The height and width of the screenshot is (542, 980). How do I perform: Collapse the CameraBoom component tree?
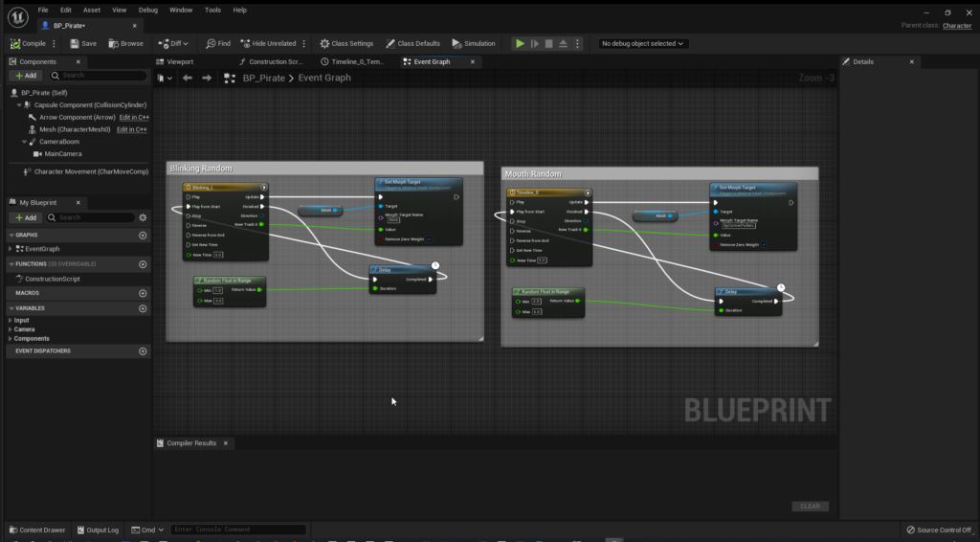pos(26,142)
